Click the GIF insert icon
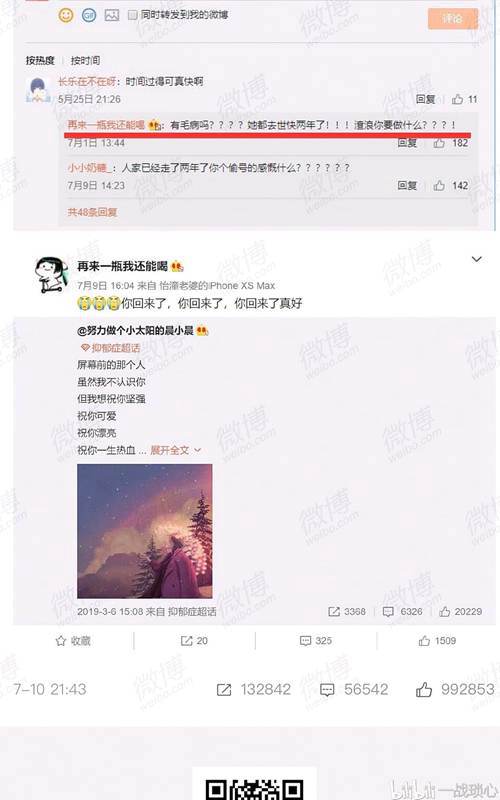This screenshot has height=800, width=500. (x=89, y=15)
